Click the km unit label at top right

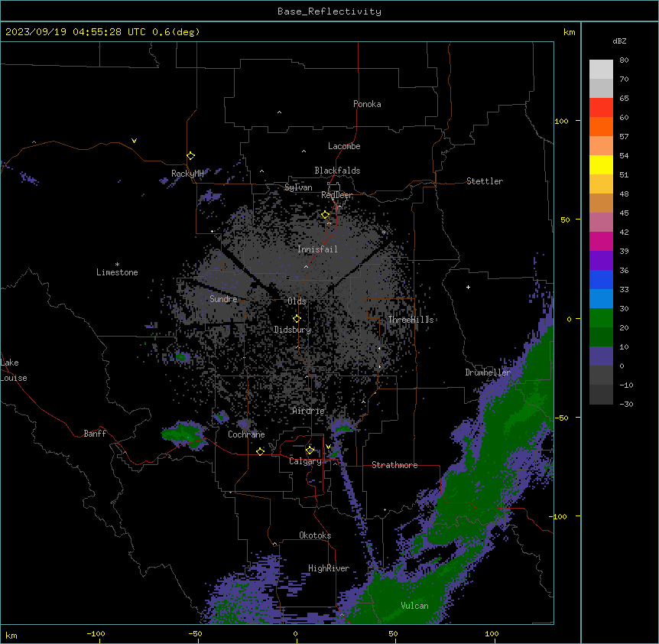(569, 32)
